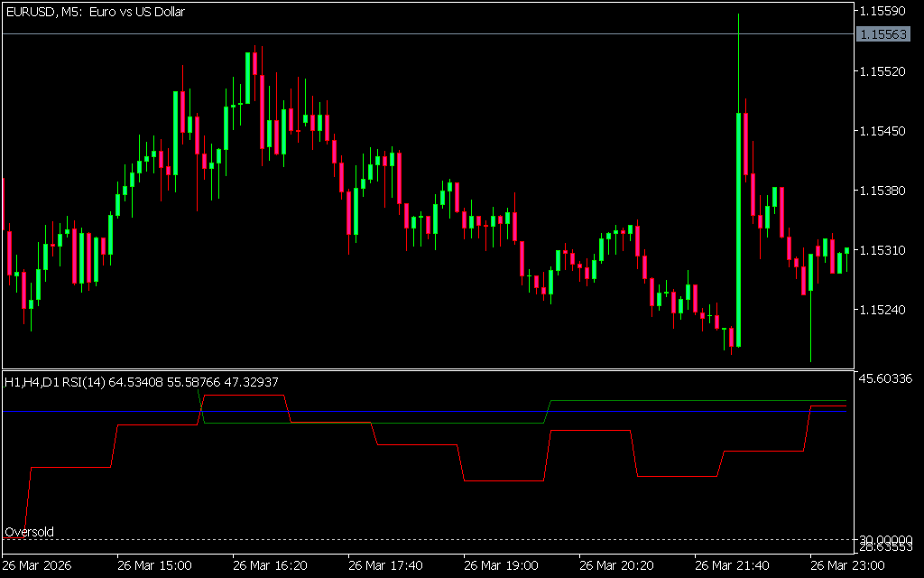The image size is (924, 578).
Task: Click the 26 Mar 15:00 time label
Action: pyautogui.click(x=154, y=565)
